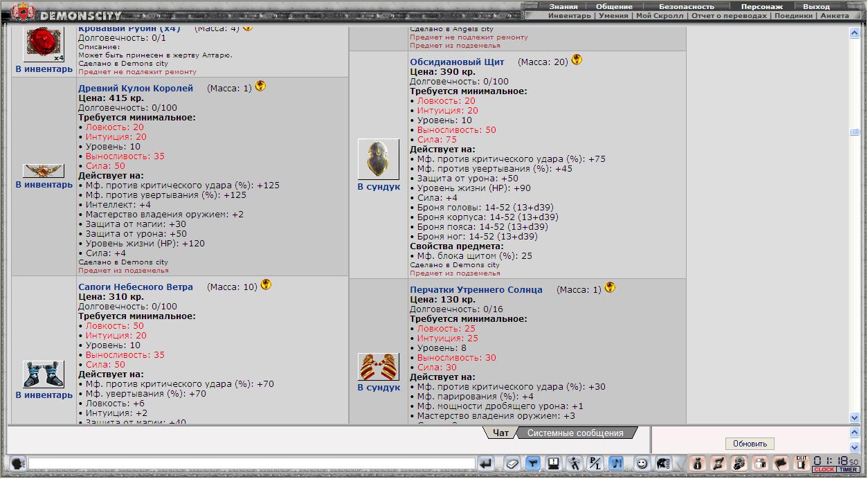Click the crossed scroll icon in bottom toolbar
This screenshot has width=868, height=479.
(x=718, y=463)
